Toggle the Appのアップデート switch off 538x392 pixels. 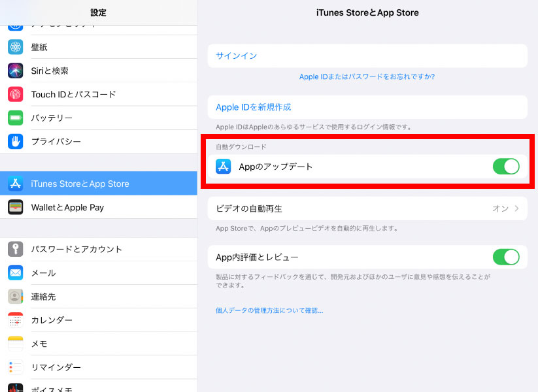(505, 167)
